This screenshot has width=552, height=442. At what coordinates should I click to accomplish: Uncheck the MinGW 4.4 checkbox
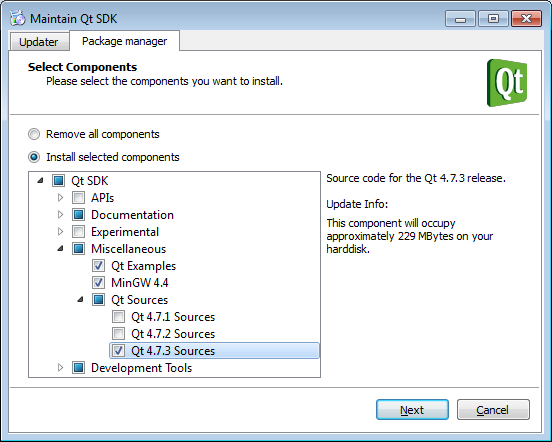click(x=98, y=283)
